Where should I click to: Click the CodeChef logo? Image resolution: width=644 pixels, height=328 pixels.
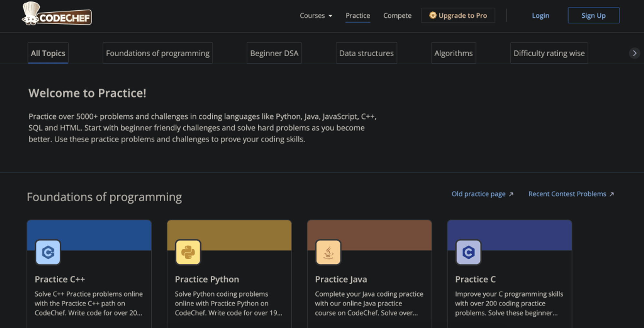click(57, 14)
